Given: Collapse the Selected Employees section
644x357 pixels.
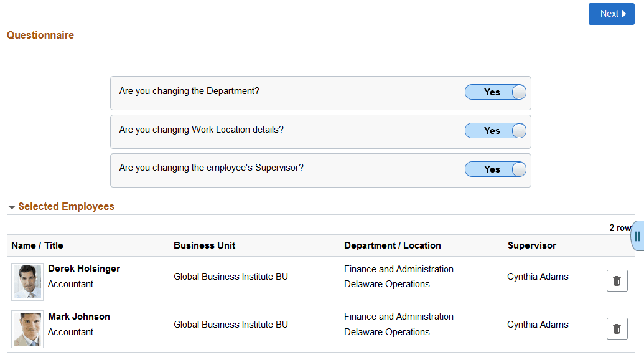Looking at the screenshot, I should 12,207.
